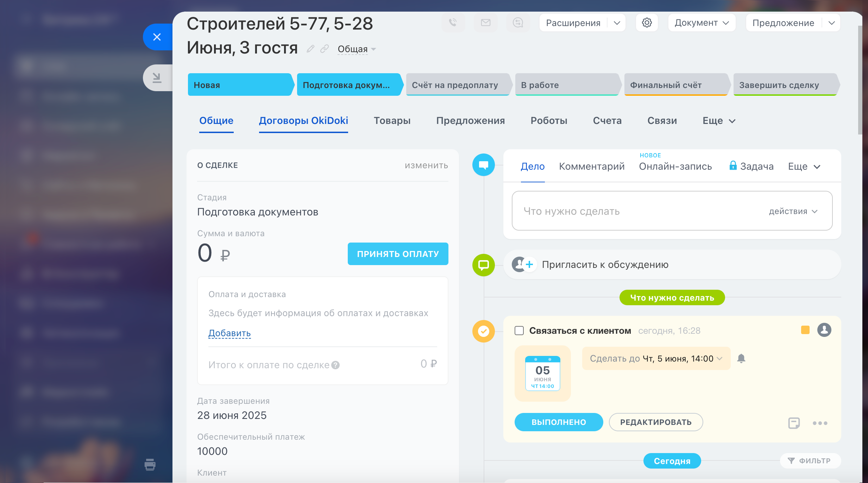This screenshot has height=483, width=868.
Task: Click the copy link icon near title
Action: tap(324, 49)
